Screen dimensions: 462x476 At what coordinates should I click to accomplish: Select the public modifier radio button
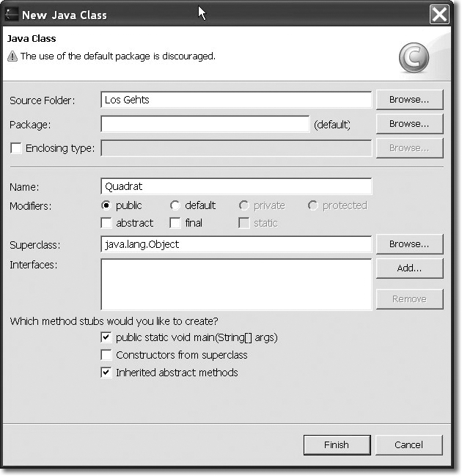(106, 205)
